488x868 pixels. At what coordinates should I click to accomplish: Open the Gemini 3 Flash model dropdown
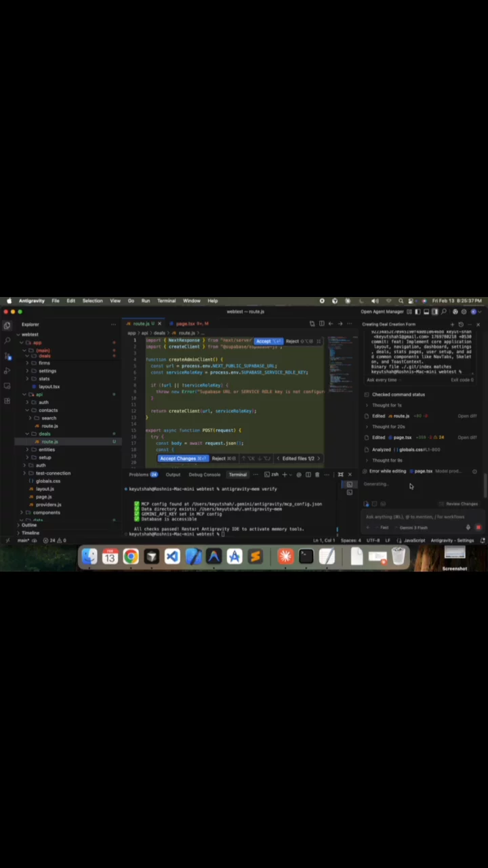pyautogui.click(x=413, y=528)
